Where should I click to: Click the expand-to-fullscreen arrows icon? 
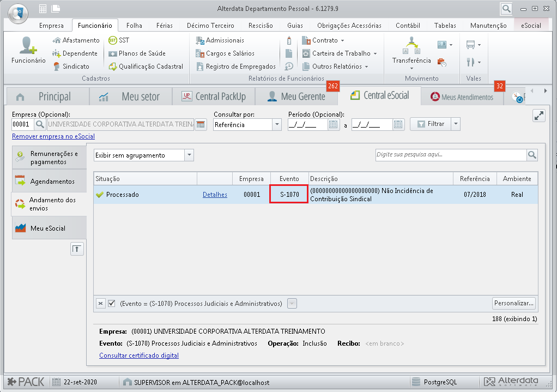point(539,116)
